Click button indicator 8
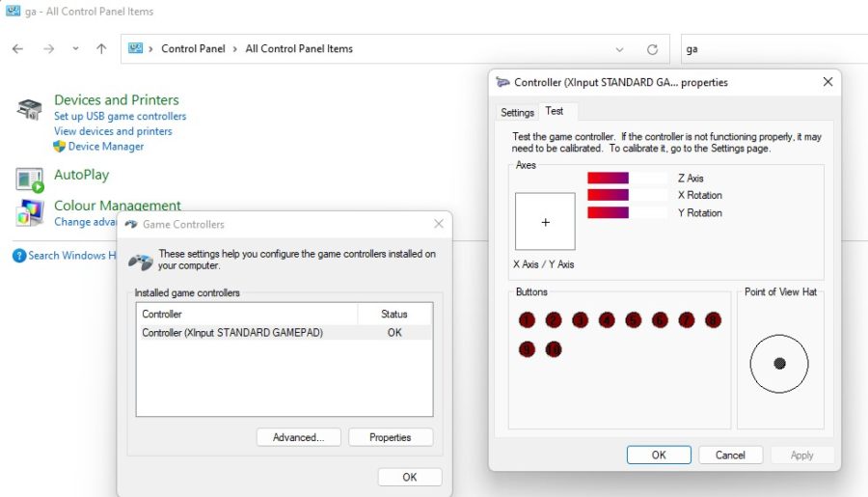 (x=713, y=320)
